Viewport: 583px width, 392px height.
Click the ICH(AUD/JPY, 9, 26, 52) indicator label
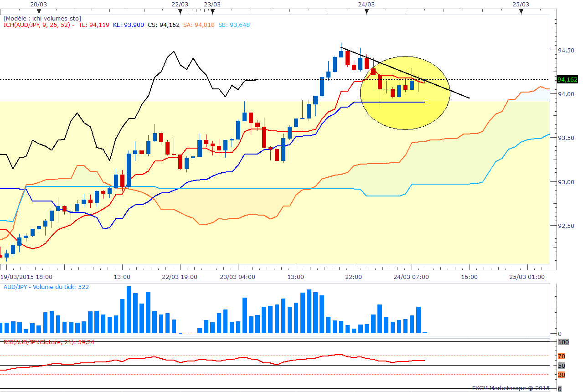[39, 25]
